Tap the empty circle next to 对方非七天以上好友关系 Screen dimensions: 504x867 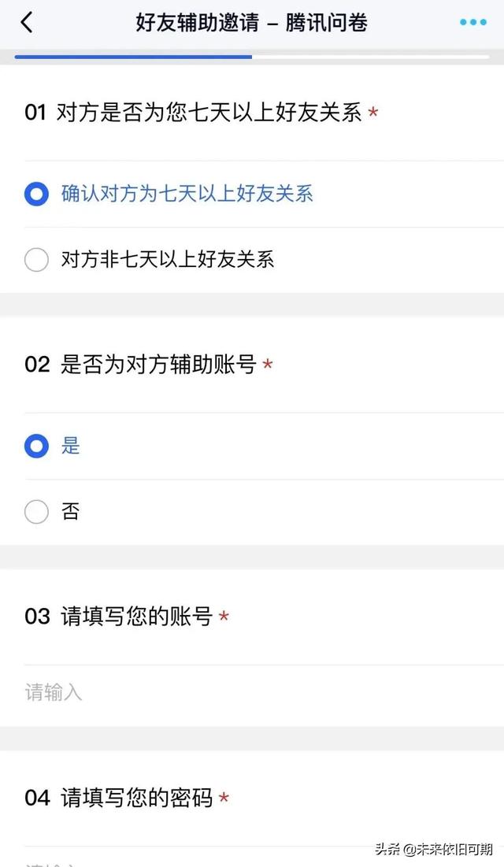[36, 259]
